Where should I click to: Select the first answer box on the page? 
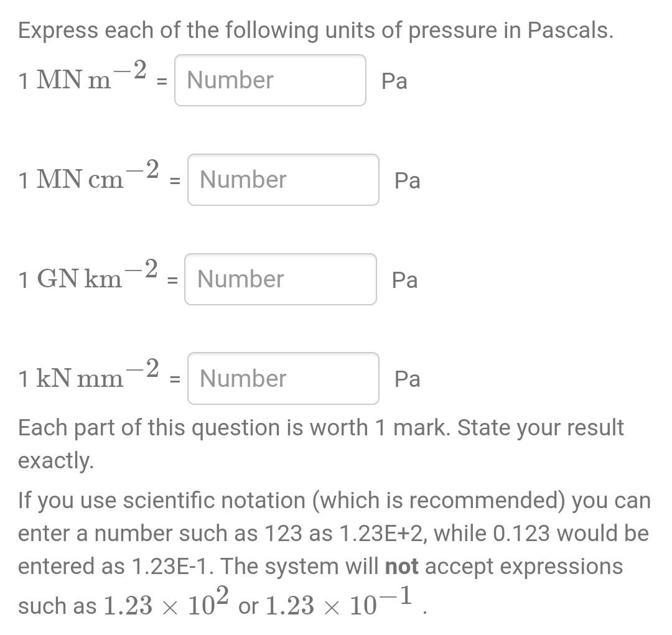coord(270,80)
